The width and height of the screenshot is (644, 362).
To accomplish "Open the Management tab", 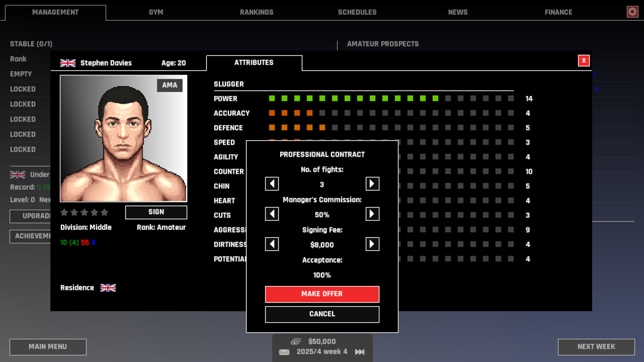I will point(55,12).
